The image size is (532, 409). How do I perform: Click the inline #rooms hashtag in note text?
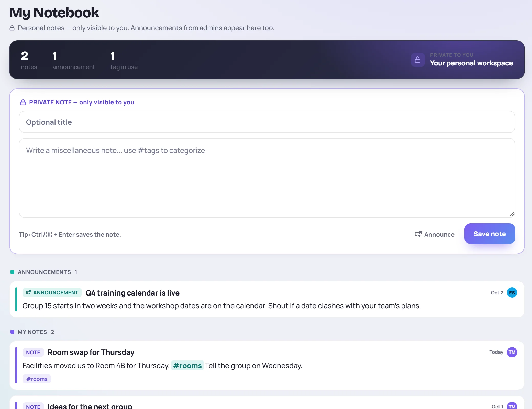(187, 366)
